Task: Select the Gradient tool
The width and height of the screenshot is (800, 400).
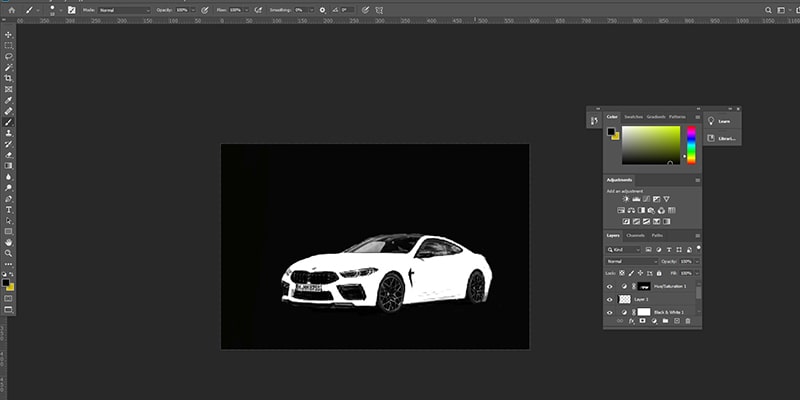Action: (x=8, y=166)
